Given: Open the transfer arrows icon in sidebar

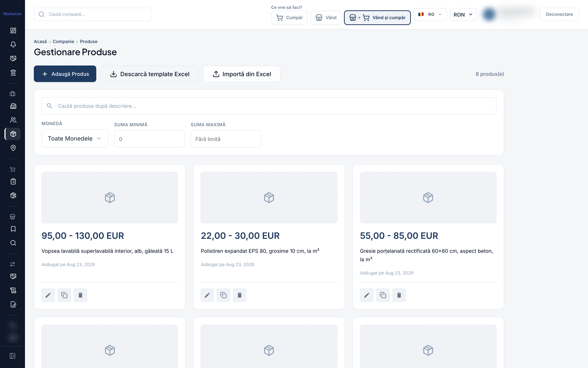Looking at the screenshot, I should (x=13, y=264).
